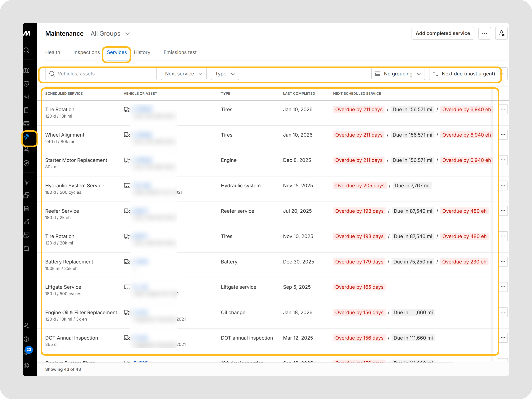Screen dimensions: 532x399
Task: Click the Overdue by 165 days badge
Action: 359,287
